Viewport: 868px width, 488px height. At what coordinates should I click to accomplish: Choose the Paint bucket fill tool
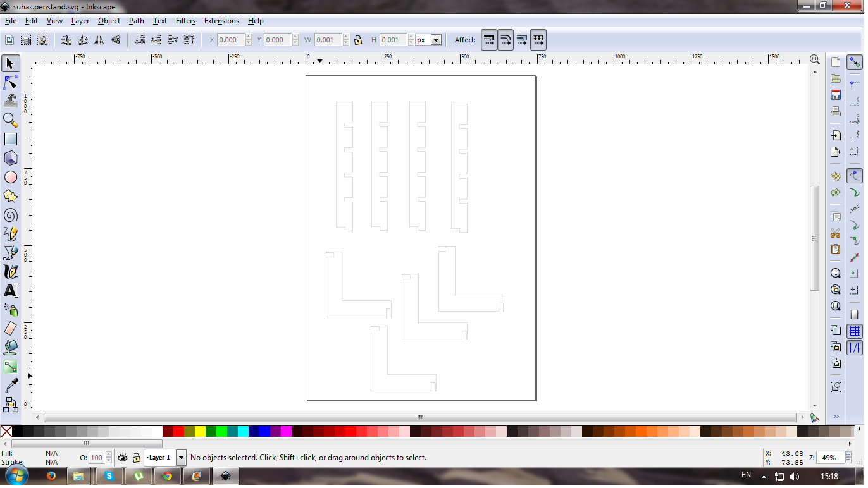(x=11, y=348)
